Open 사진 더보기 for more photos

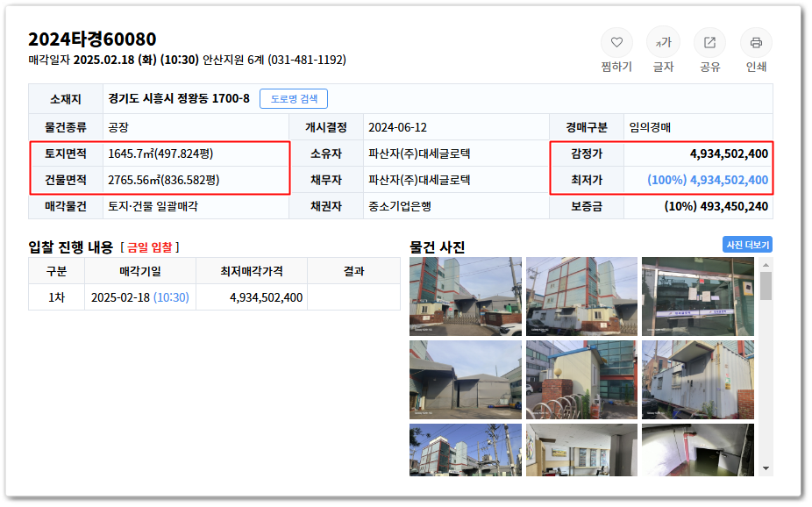tap(747, 245)
